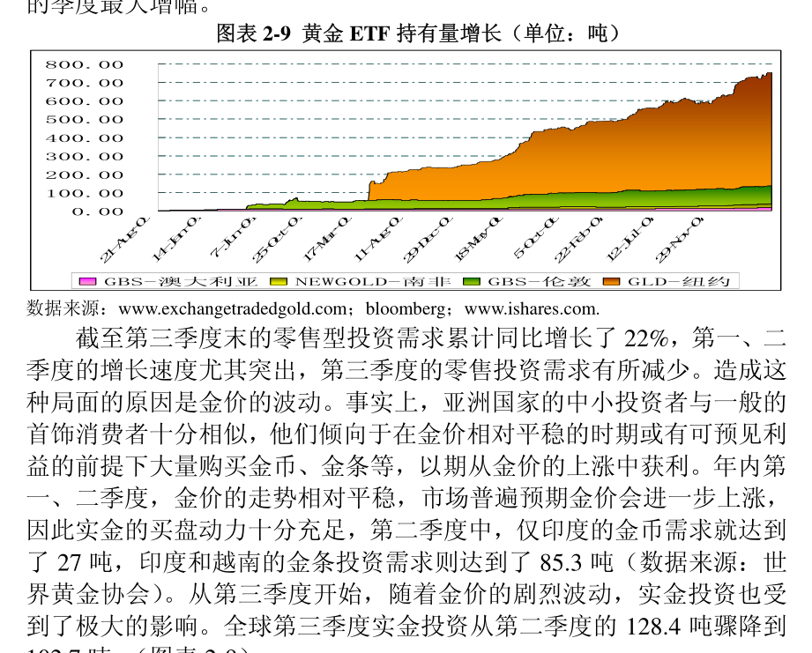The width and height of the screenshot is (812, 653).
Task: Click the 300.00 y-axis label
Action: tap(84, 157)
